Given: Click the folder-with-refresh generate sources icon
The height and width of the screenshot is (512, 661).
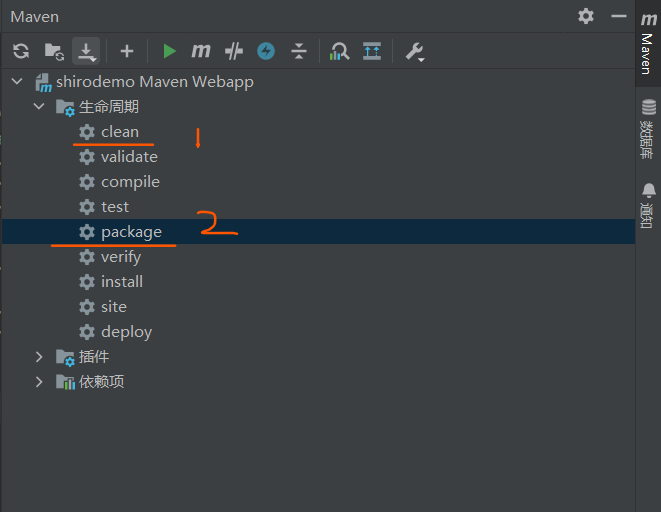Looking at the screenshot, I should point(54,51).
